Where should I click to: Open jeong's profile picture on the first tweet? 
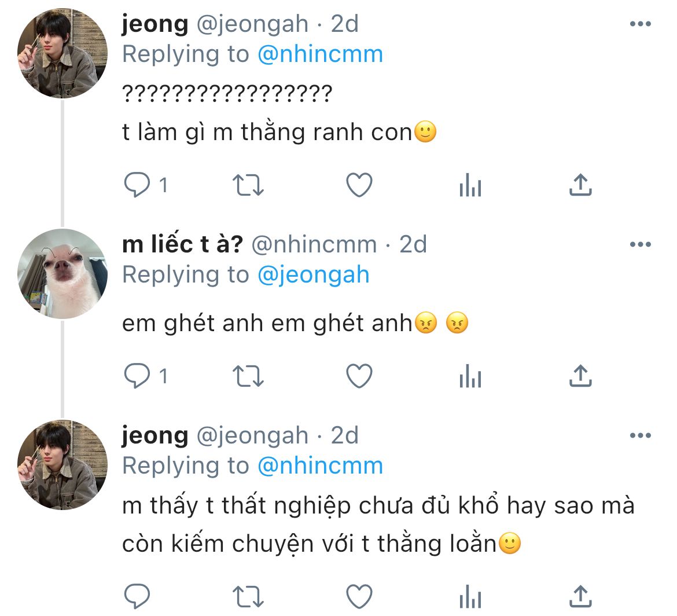[62, 53]
